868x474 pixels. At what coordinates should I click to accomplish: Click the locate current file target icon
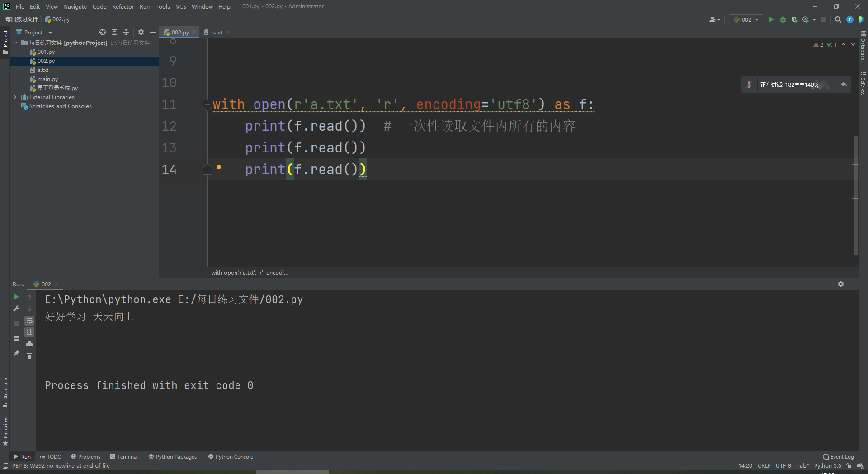tap(103, 32)
